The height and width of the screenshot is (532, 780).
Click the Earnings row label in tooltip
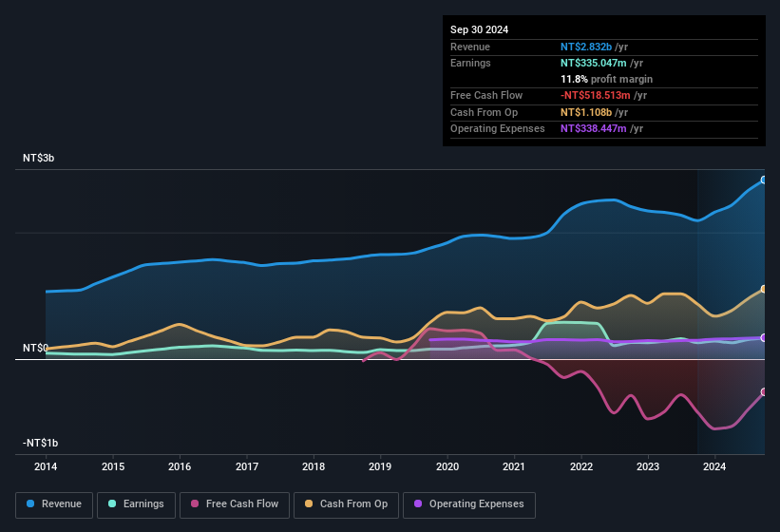click(470, 63)
